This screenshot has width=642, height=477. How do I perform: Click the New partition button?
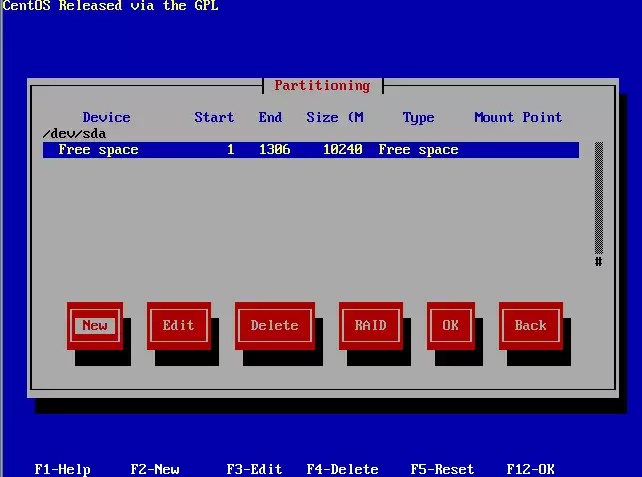point(95,326)
